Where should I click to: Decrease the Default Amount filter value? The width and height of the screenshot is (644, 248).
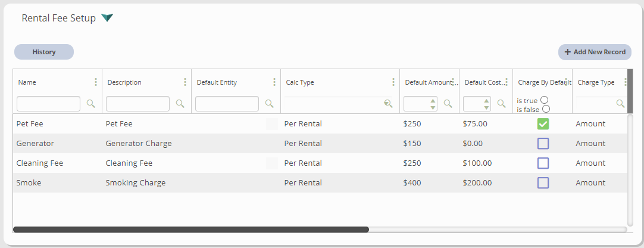click(x=433, y=107)
